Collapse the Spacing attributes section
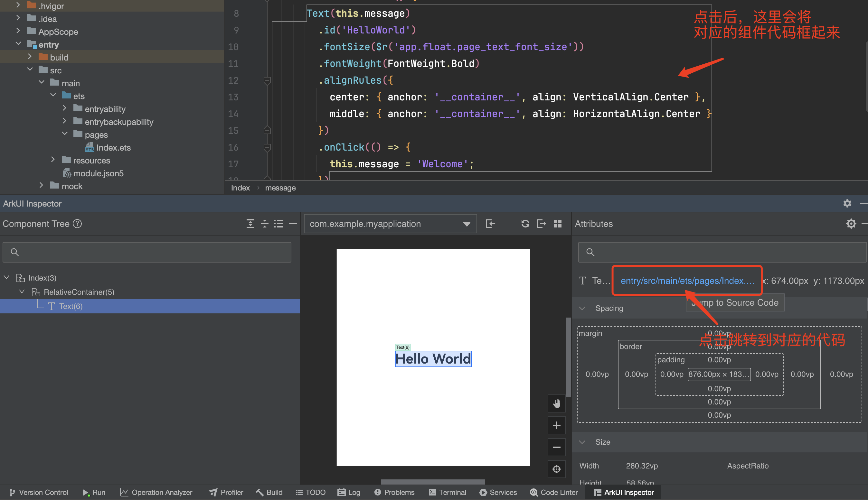868x500 pixels. pyautogui.click(x=582, y=308)
